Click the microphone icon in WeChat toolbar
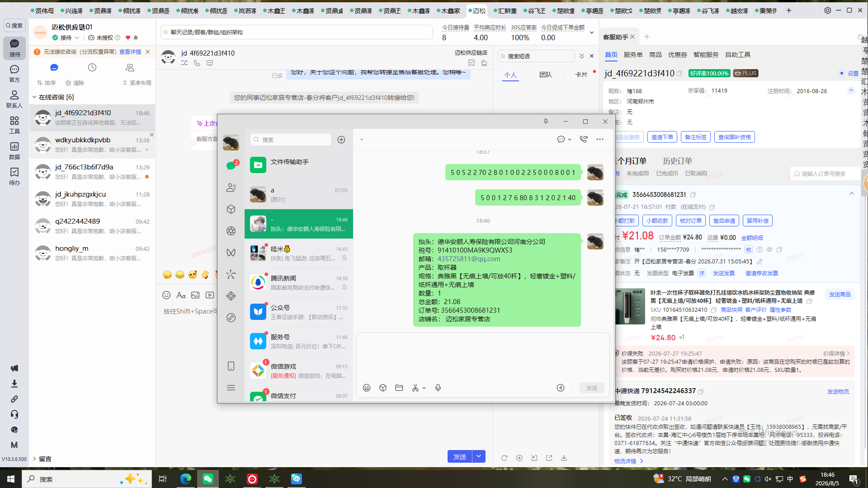The height and width of the screenshot is (488, 868). (438, 388)
